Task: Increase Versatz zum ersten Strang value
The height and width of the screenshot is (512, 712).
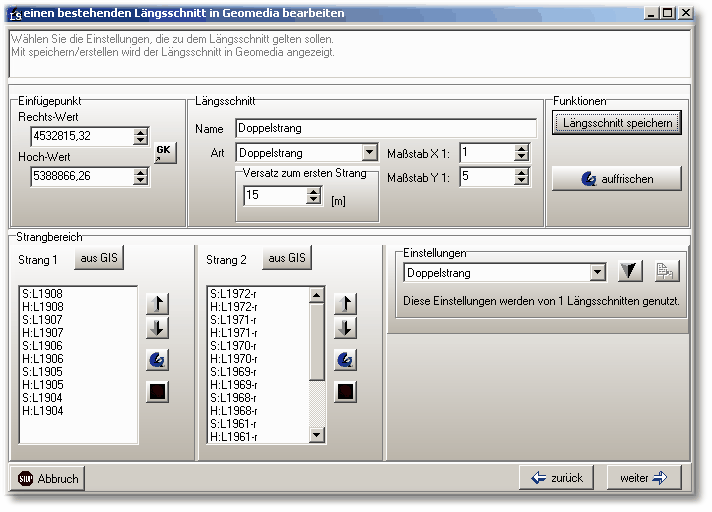Action: coord(313,192)
